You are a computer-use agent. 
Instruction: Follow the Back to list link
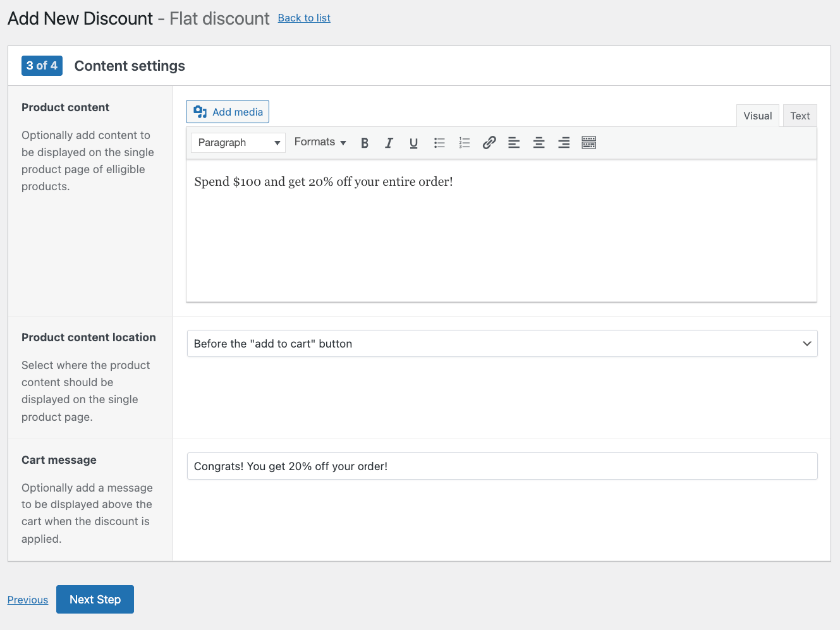(x=304, y=18)
